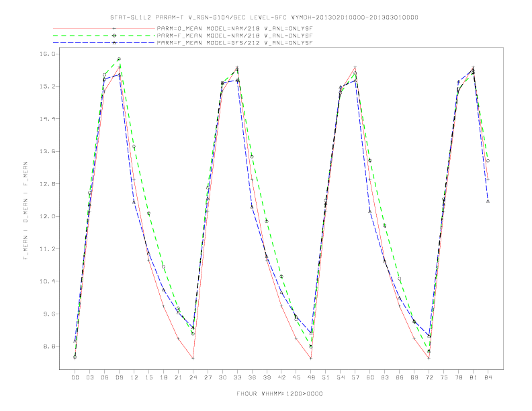Click x-axis forecast hour label 60
This screenshot has width=532, height=411.
click(x=370, y=377)
